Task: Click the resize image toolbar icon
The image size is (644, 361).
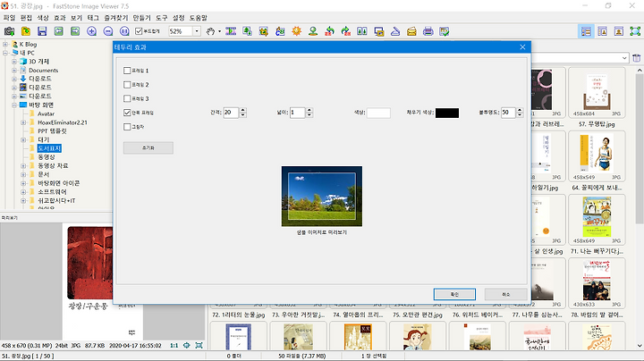Action: (x=247, y=31)
